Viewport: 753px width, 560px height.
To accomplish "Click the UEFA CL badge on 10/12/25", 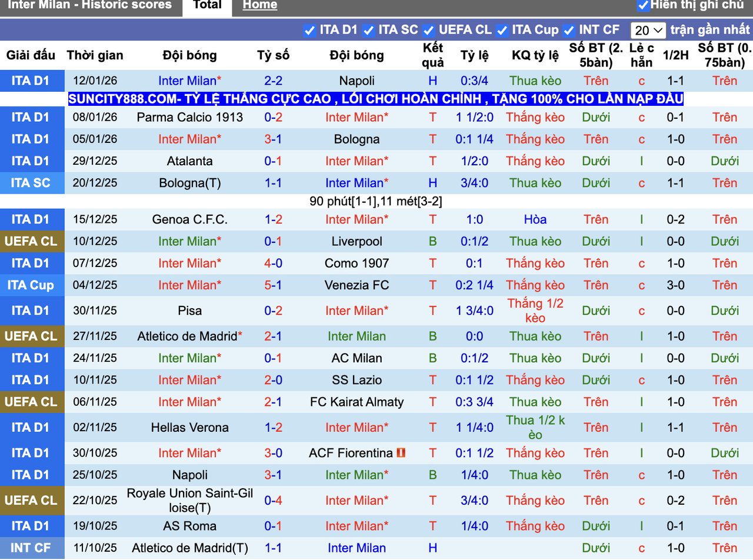I will coord(32,241).
